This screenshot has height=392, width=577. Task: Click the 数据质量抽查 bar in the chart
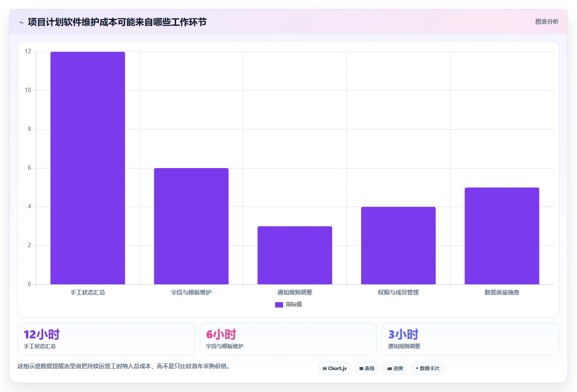(x=502, y=236)
